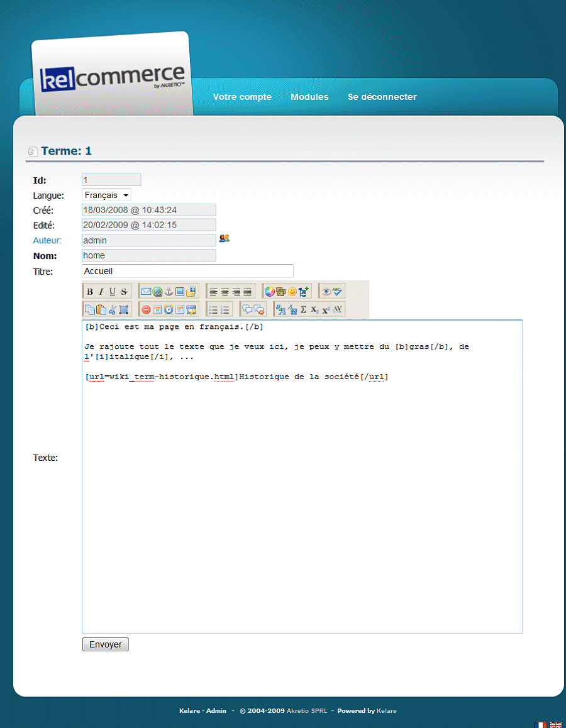This screenshot has height=728, width=566.
Task: Cut selection with the scissors icon
Action: (113, 309)
